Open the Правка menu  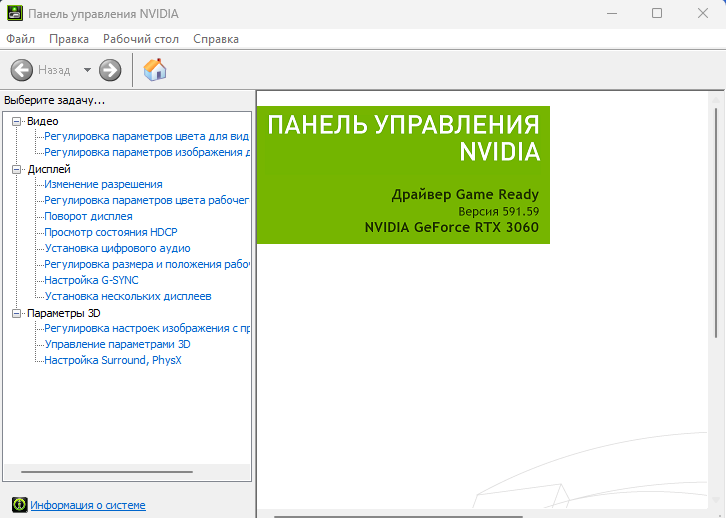[x=69, y=39]
